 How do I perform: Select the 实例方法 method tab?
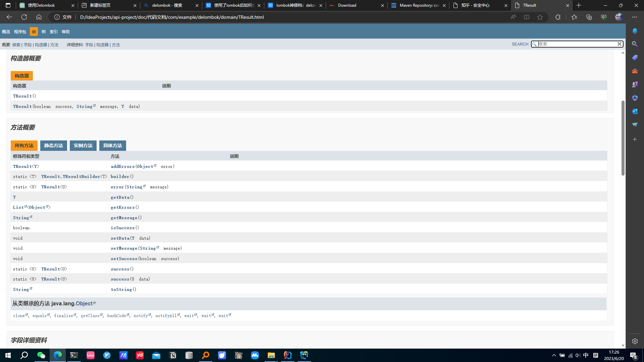coord(83,145)
